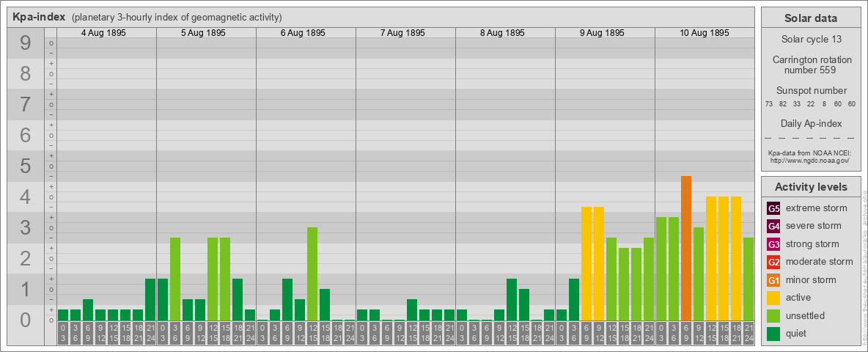Click the 21-24 bar on 10 Aug 1895
This screenshot has width=868, height=352.
(x=749, y=279)
